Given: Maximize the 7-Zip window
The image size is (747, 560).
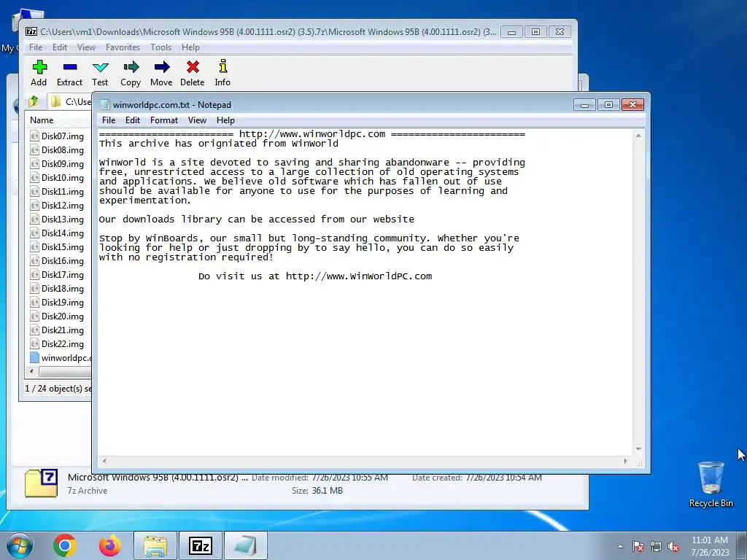Looking at the screenshot, I should (535, 32).
